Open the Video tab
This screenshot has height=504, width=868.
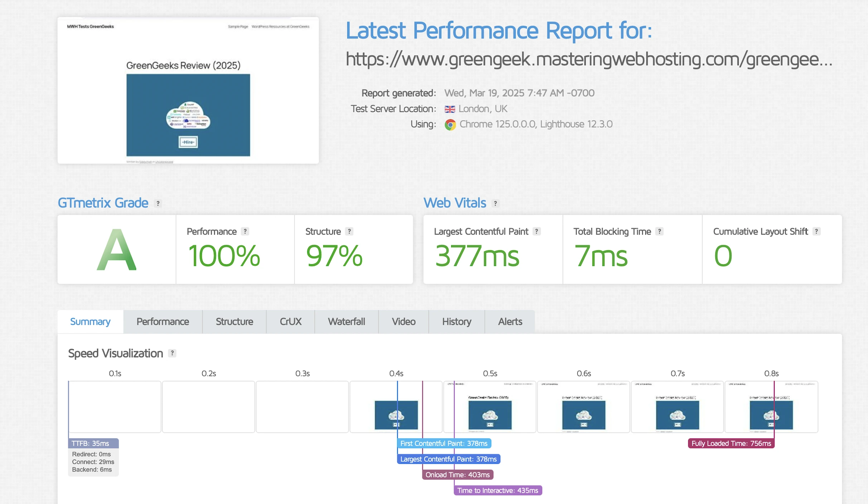point(404,321)
